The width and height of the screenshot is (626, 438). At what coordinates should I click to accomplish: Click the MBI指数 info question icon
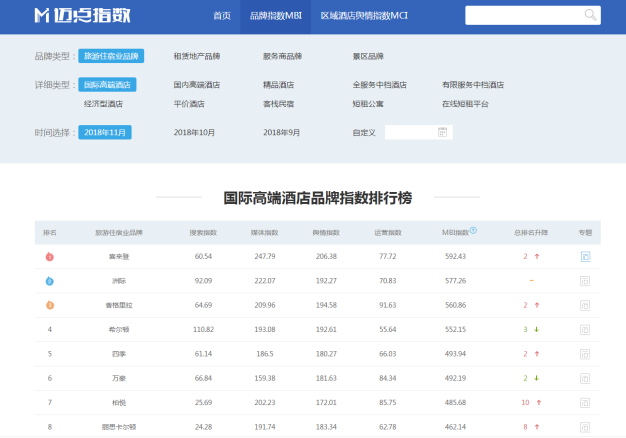tap(473, 230)
